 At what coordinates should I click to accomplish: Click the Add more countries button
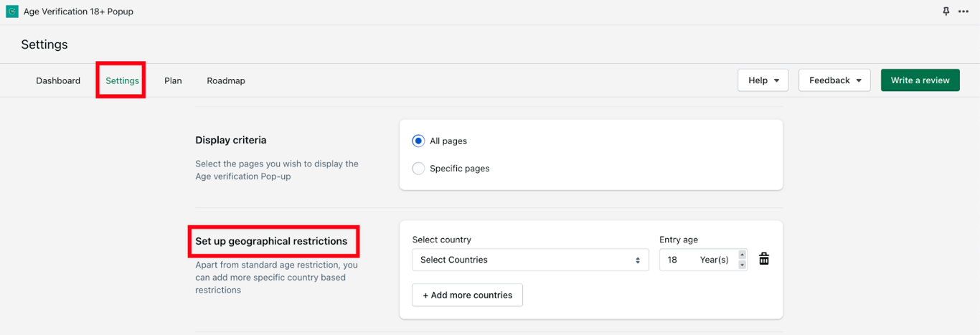(467, 295)
